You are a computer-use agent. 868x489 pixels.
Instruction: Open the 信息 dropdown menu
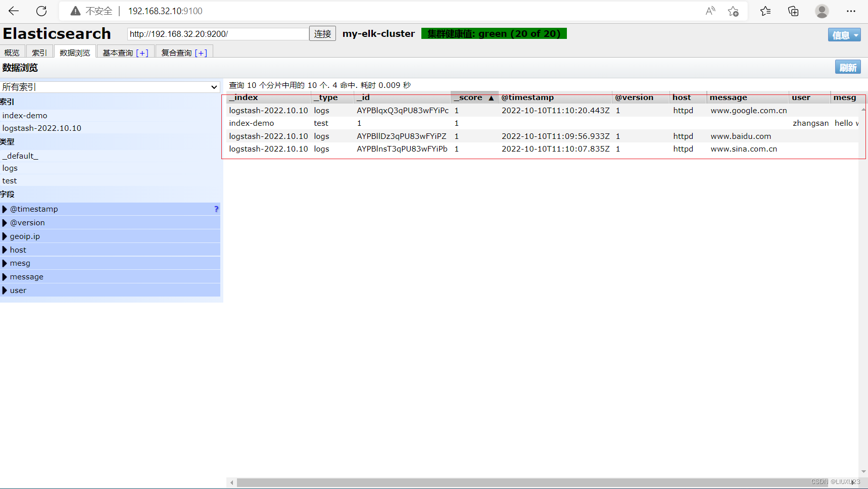pyautogui.click(x=844, y=35)
